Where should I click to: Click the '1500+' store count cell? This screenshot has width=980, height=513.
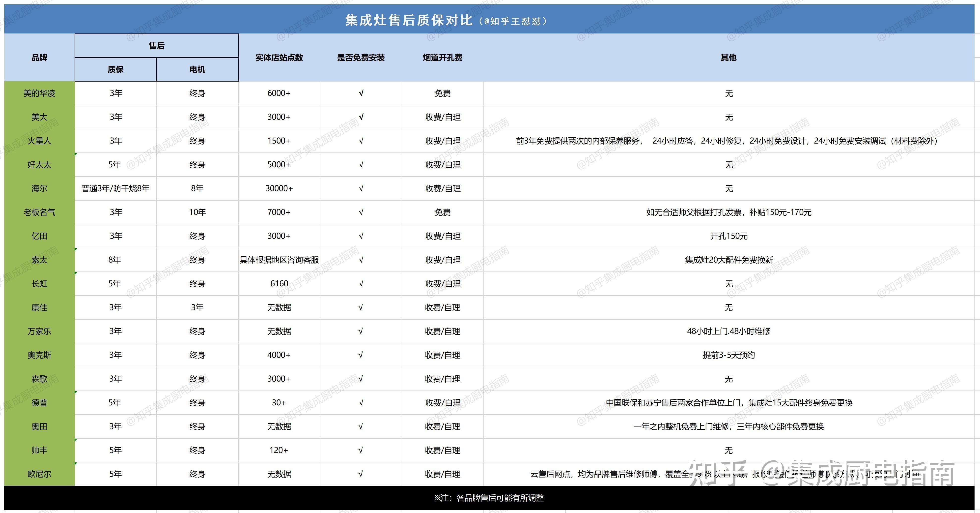(x=279, y=141)
